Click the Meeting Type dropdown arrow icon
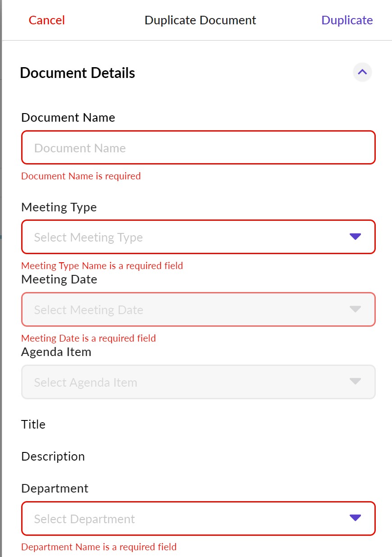 355,237
